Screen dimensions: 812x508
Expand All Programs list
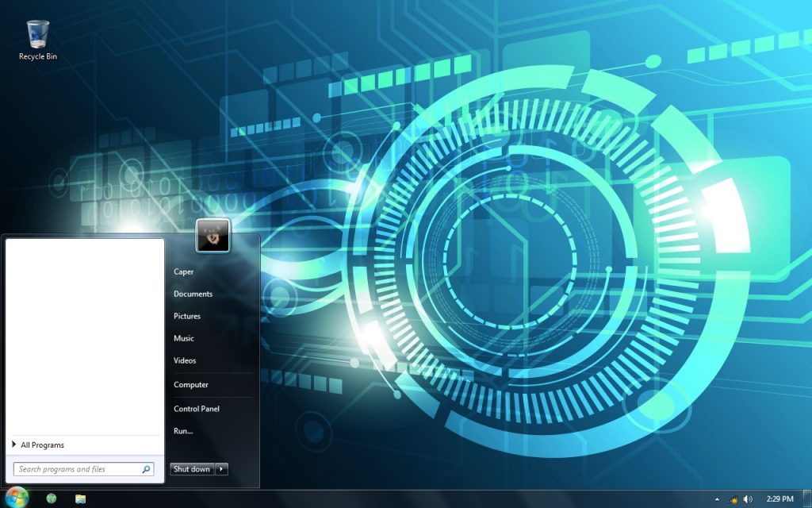pos(43,445)
